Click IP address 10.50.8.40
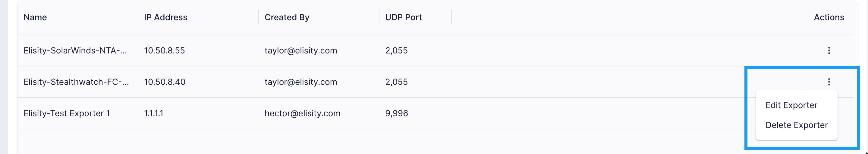This screenshot has height=154, width=868. pos(165,82)
